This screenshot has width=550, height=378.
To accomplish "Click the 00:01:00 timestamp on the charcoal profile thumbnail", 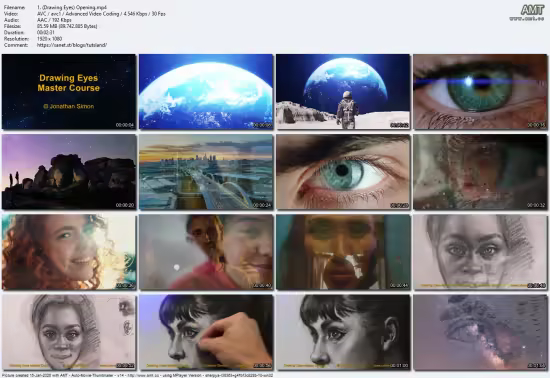I will 399,366.
